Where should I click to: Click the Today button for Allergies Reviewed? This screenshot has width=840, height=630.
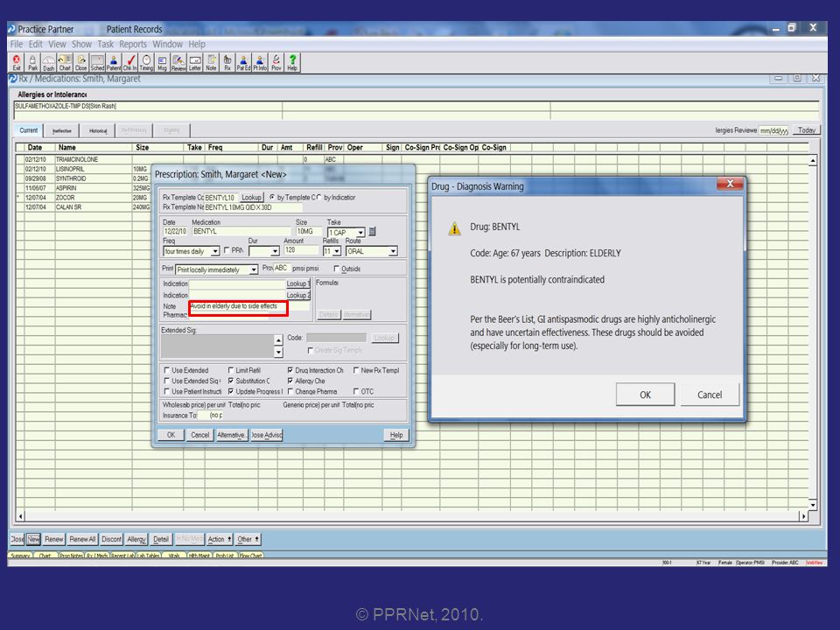point(806,130)
